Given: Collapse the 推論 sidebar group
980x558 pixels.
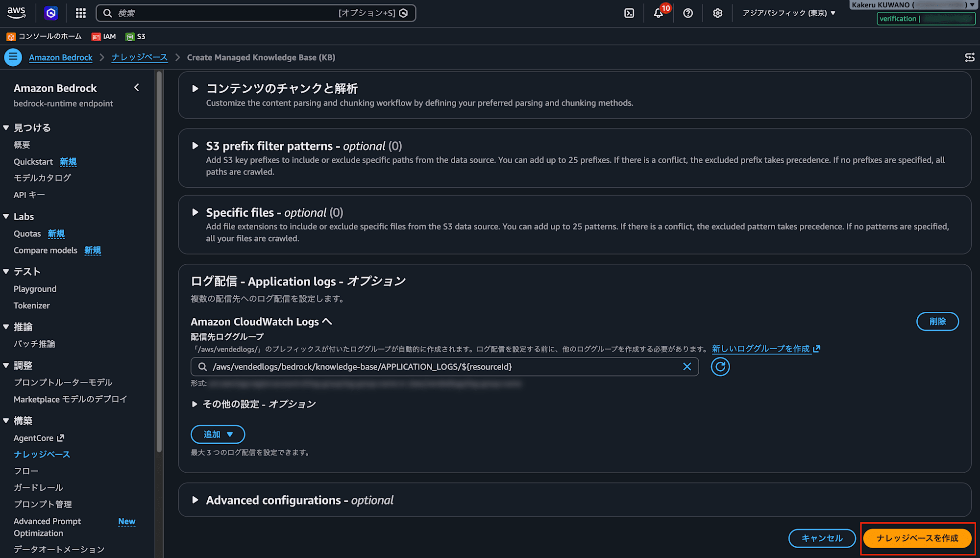Looking at the screenshot, I should 6,327.
